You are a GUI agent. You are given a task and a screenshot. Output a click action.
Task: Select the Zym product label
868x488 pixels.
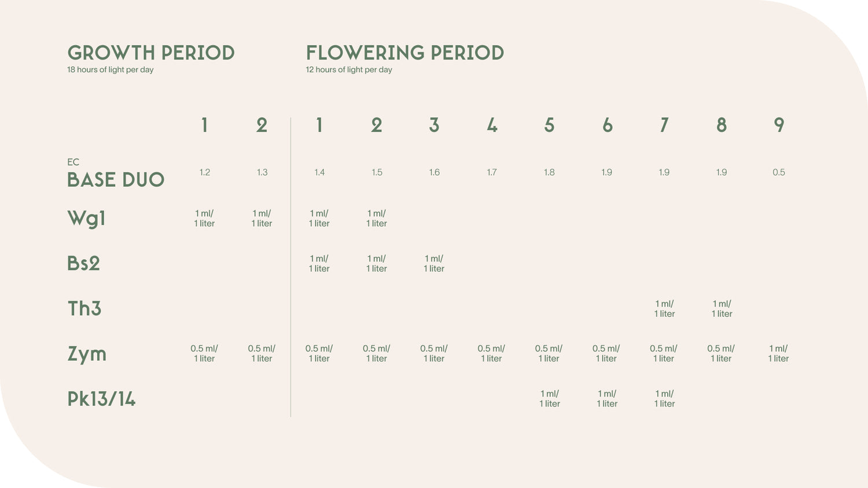[x=87, y=354]
